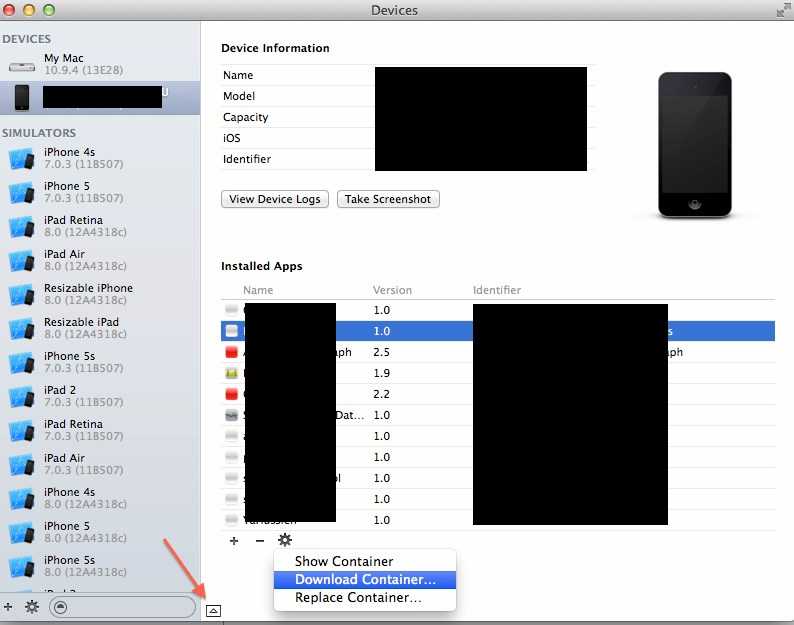Click the Identifier label in Device Information
Image resolution: width=794 pixels, height=625 pixels.
pyautogui.click(x=247, y=159)
